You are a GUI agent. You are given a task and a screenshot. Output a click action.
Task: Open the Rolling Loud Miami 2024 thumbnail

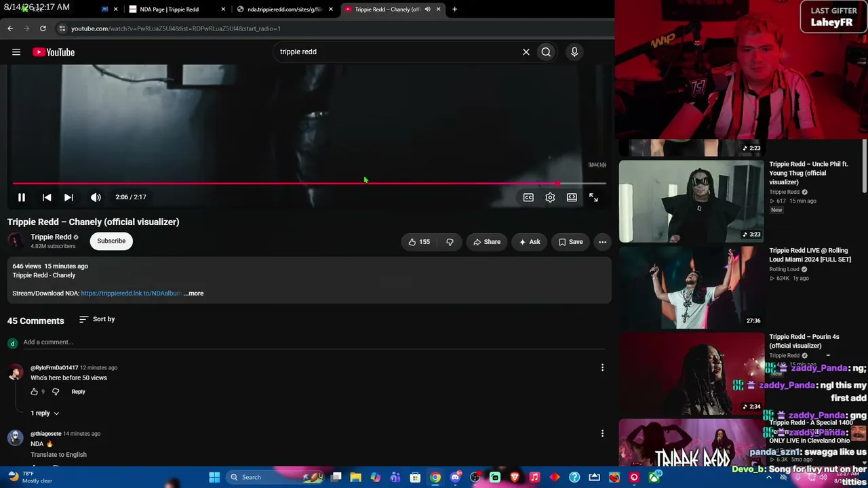point(691,287)
